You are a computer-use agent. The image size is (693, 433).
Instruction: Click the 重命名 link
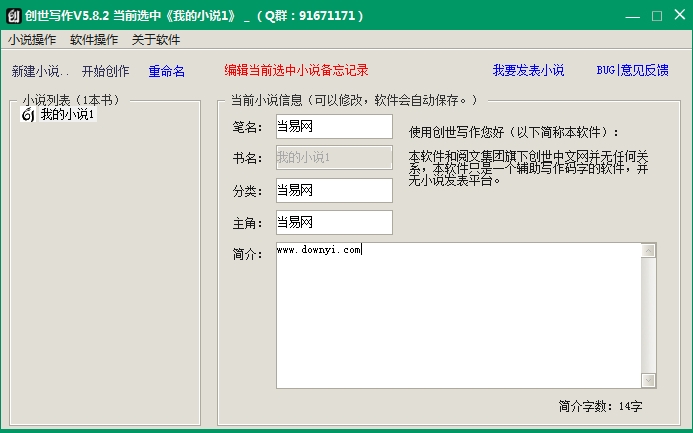(166, 72)
